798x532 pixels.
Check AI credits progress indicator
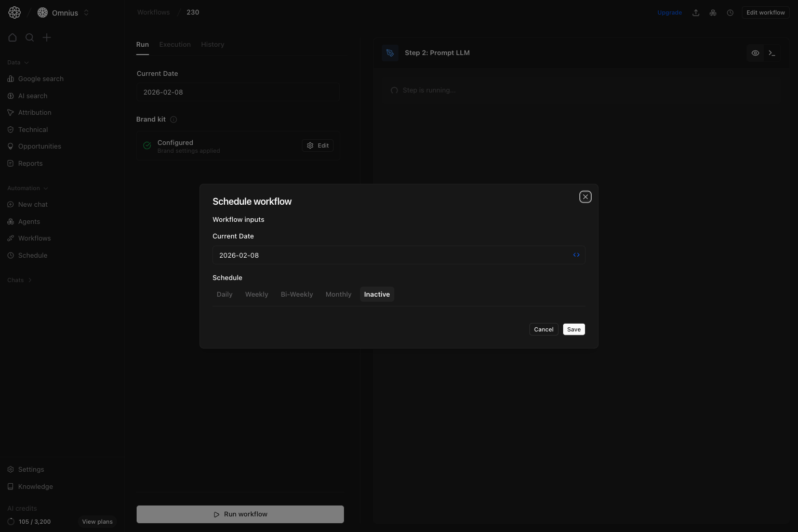point(11,522)
